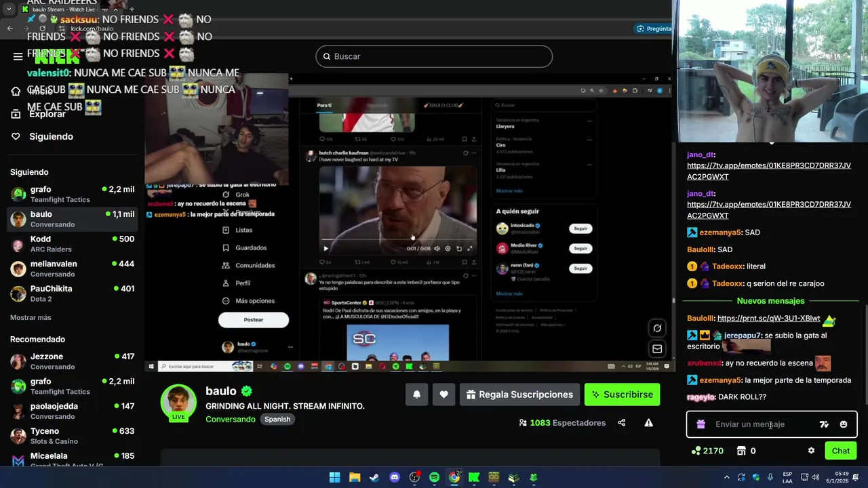The width and height of the screenshot is (868, 488).
Task: Open the Windows Start button
Action: [334, 478]
